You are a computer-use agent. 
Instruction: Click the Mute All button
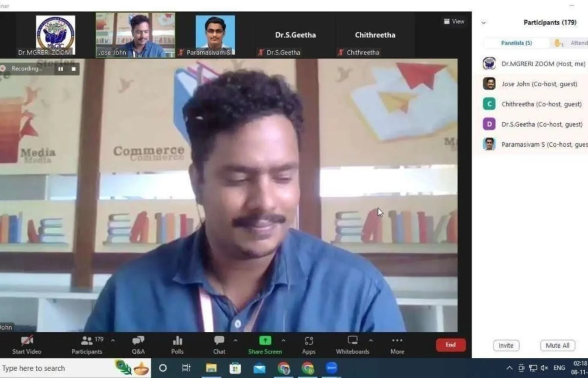[x=557, y=345]
